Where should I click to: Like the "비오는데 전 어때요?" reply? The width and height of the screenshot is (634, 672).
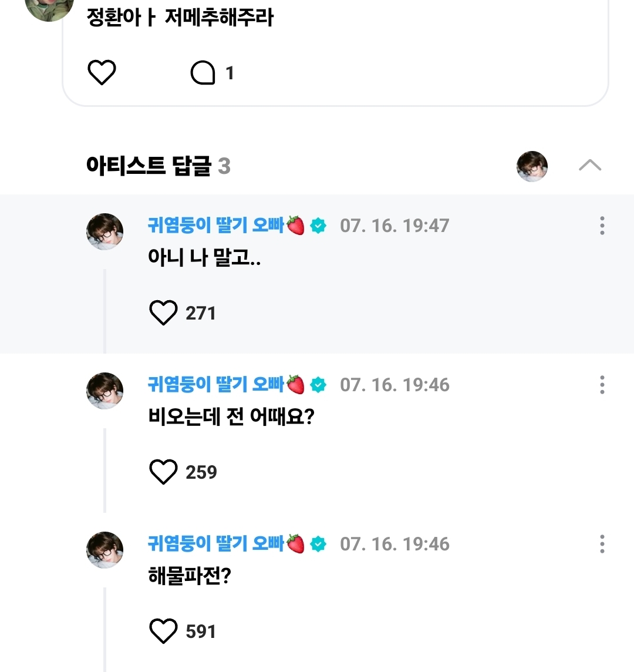pos(163,472)
